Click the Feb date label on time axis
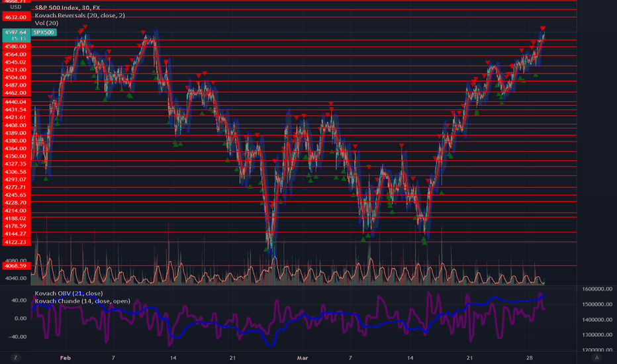 click(66, 357)
